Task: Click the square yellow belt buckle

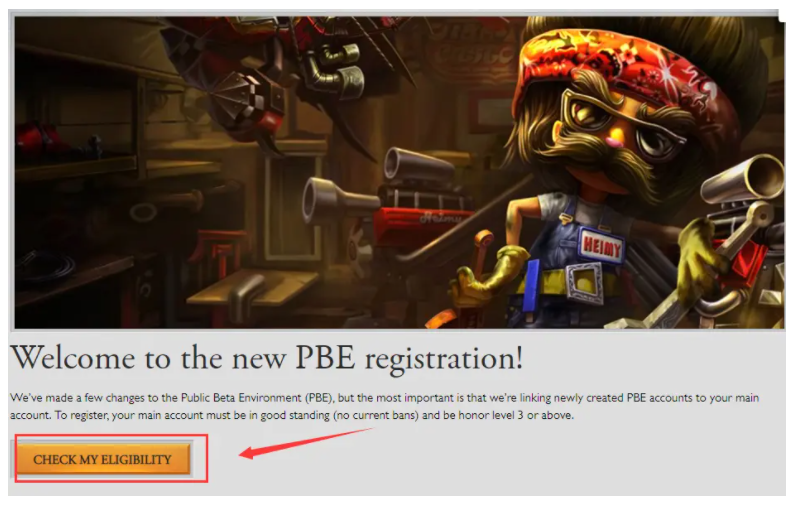Action: tap(585, 284)
